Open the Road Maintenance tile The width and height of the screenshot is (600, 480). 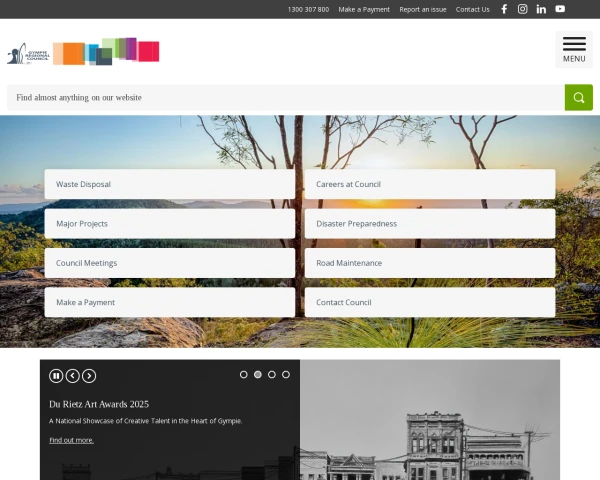point(430,263)
